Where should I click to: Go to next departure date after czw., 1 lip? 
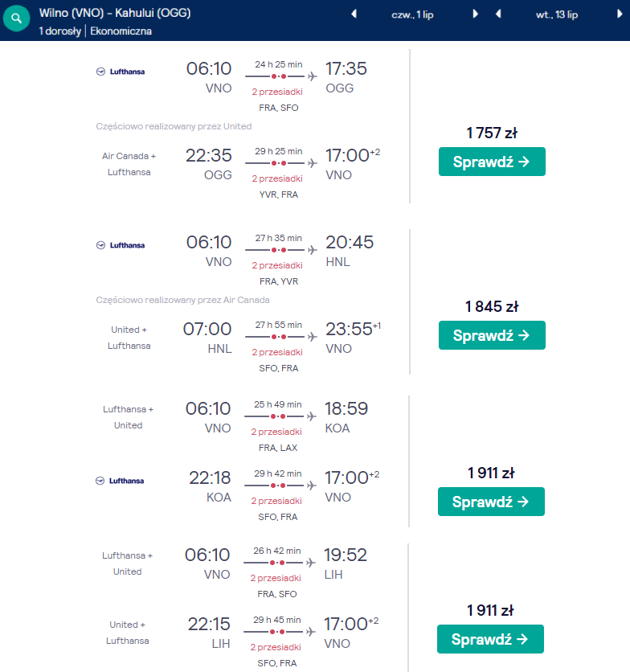475,14
